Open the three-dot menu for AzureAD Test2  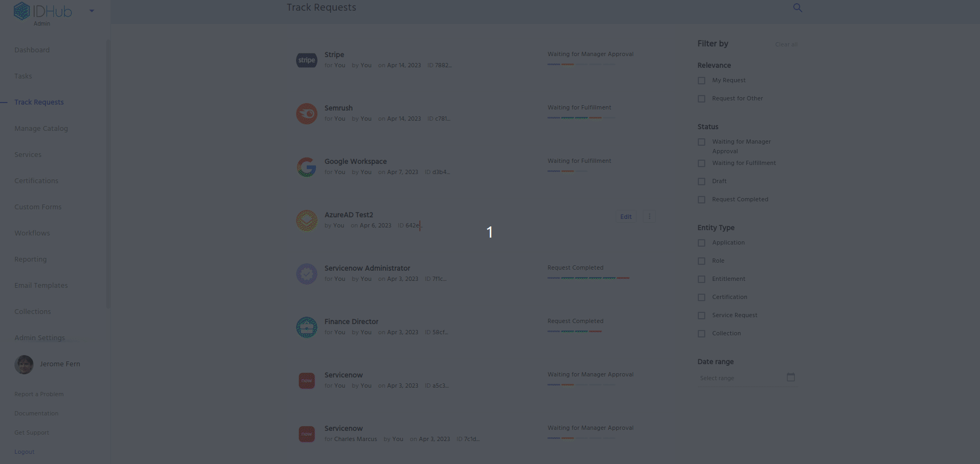649,217
